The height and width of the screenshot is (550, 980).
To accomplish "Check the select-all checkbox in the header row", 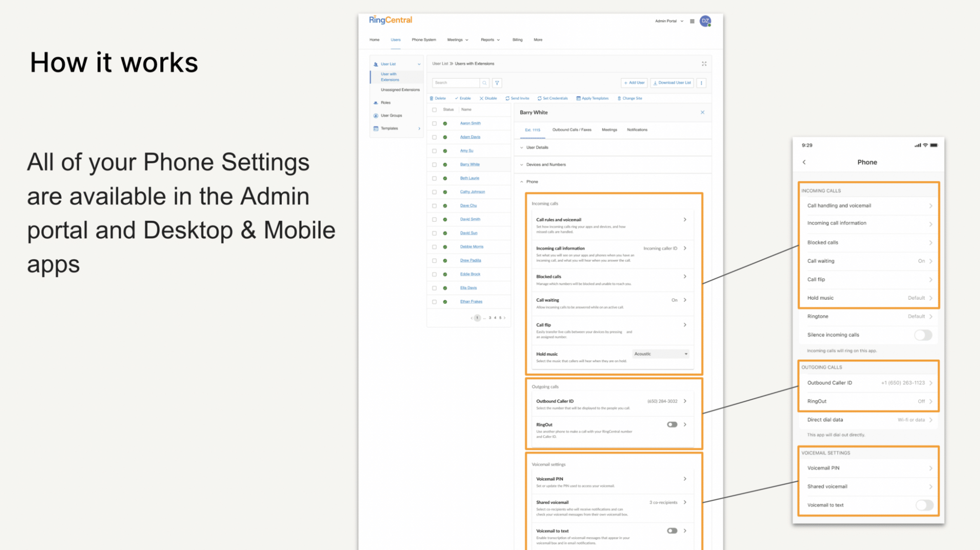I will 434,109.
